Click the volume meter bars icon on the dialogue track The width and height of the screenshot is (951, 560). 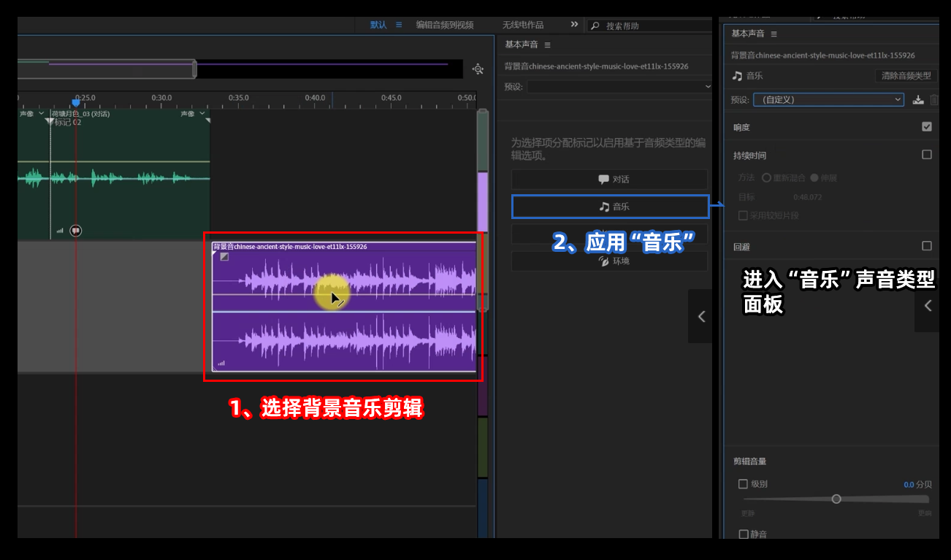point(60,230)
